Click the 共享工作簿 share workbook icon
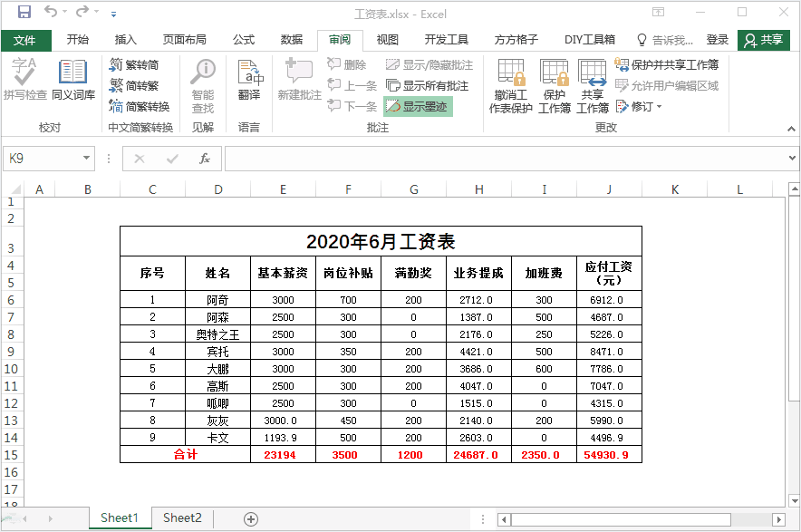Viewport: 801px width, 532px height. click(x=592, y=86)
